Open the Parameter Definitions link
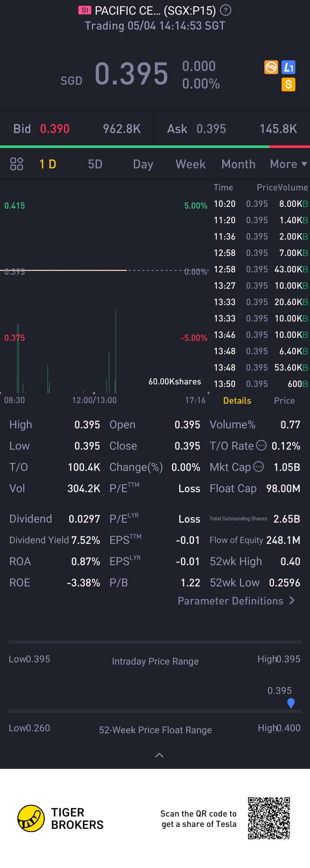The image size is (310, 868). point(230,601)
